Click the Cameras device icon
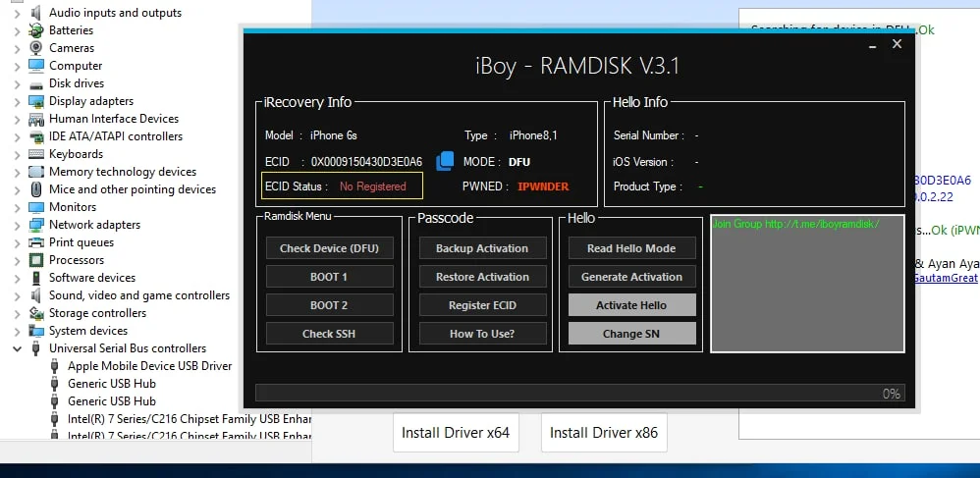Image resolution: width=980 pixels, height=478 pixels. 36,48
